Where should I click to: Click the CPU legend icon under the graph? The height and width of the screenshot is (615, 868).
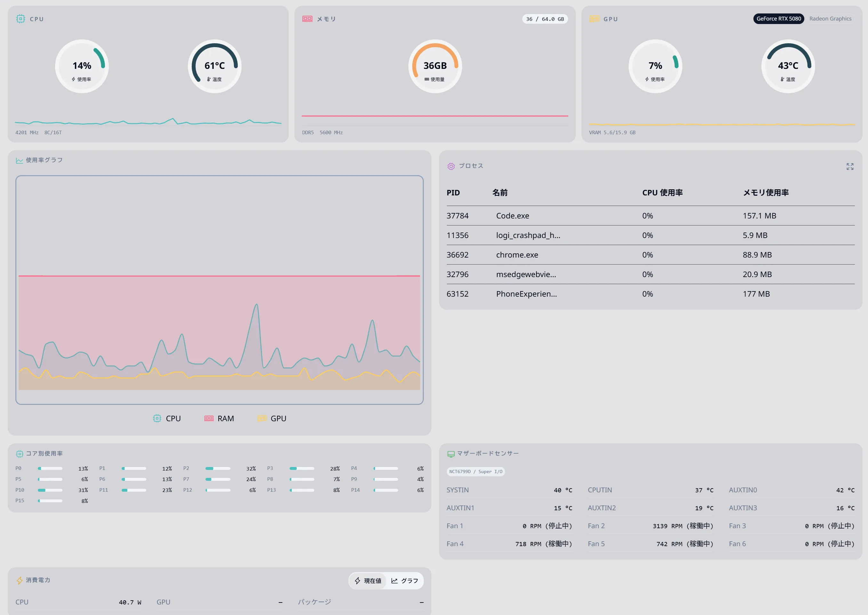coord(157,418)
